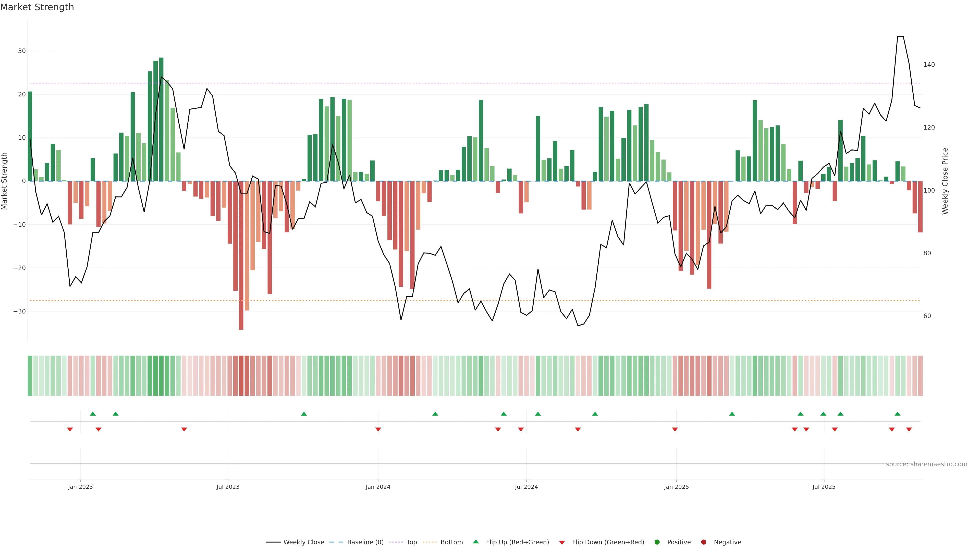Click the dark red Negative circle legend icon
This screenshot has width=980, height=551.
coord(703,542)
